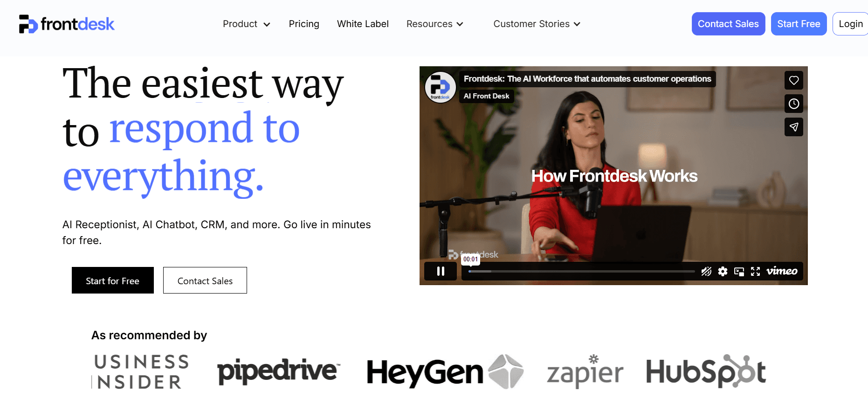
Task: Like the video with the heart icon
Action: 793,80
